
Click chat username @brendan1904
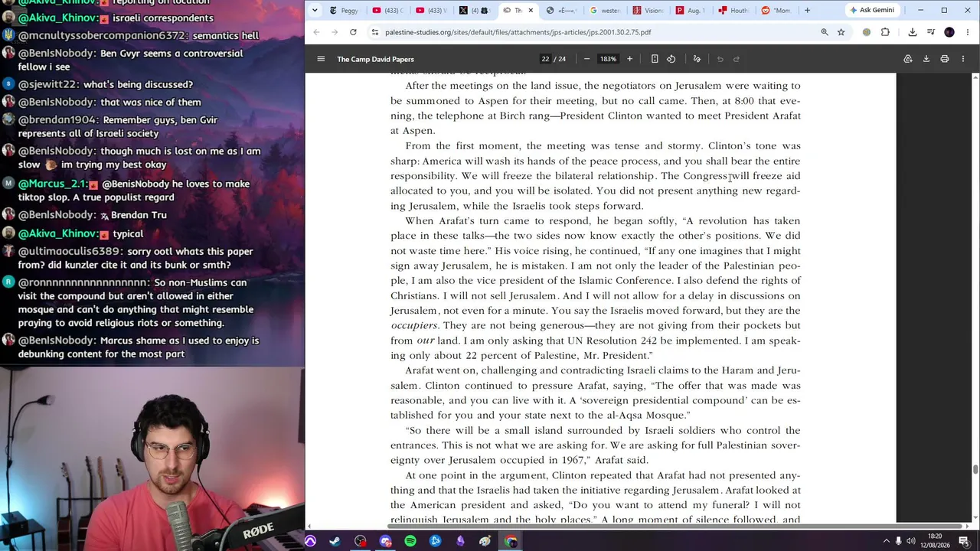[x=59, y=120]
